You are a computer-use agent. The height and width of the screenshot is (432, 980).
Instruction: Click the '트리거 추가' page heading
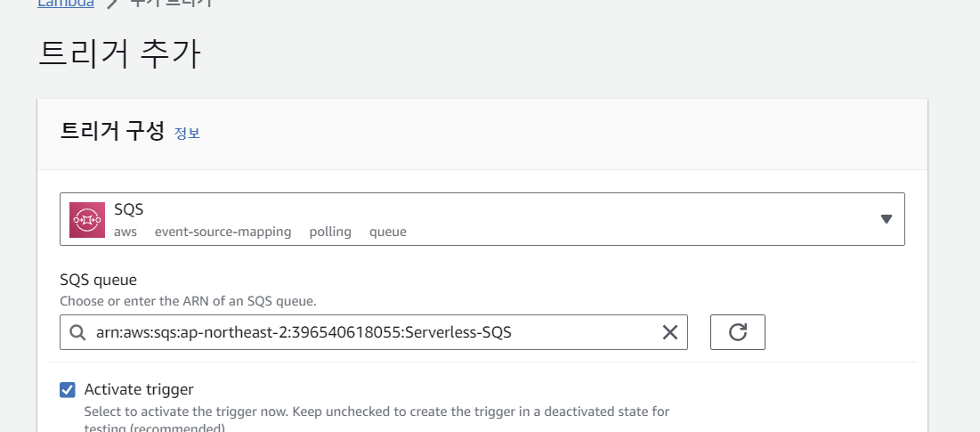click(x=119, y=53)
